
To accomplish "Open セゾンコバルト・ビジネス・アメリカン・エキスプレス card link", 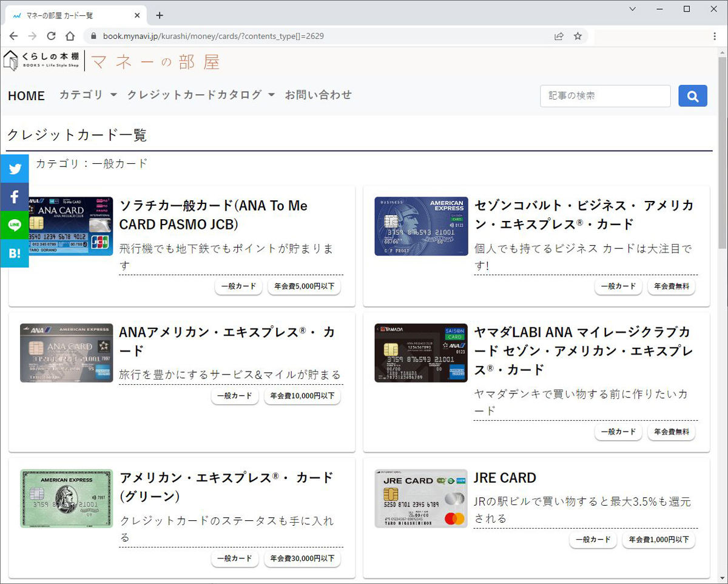I will click(584, 215).
